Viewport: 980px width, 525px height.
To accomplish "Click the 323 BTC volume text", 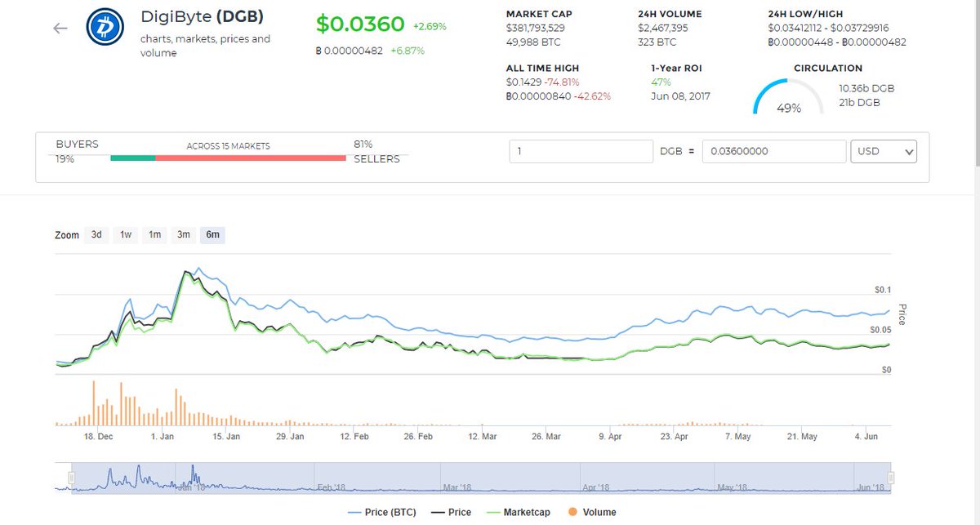I will [x=657, y=42].
